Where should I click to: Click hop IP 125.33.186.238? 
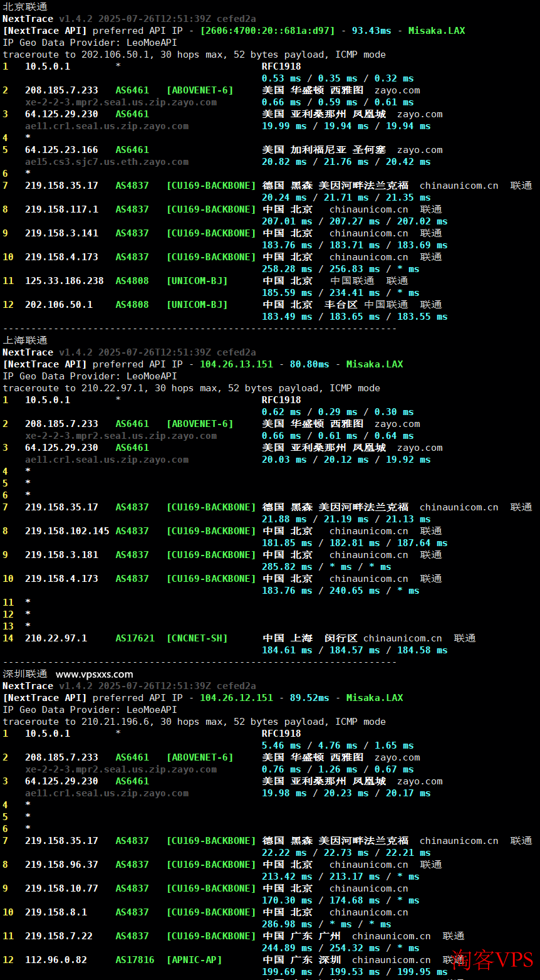(65, 281)
